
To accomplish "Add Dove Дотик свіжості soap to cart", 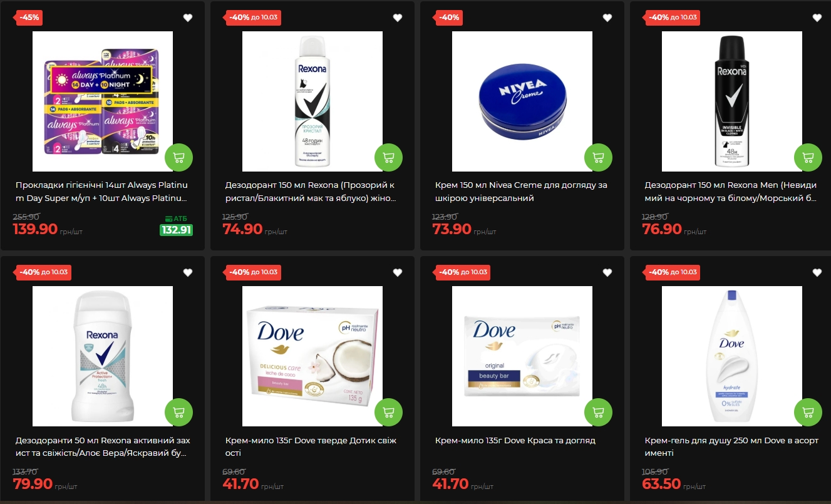I will pos(388,413).
